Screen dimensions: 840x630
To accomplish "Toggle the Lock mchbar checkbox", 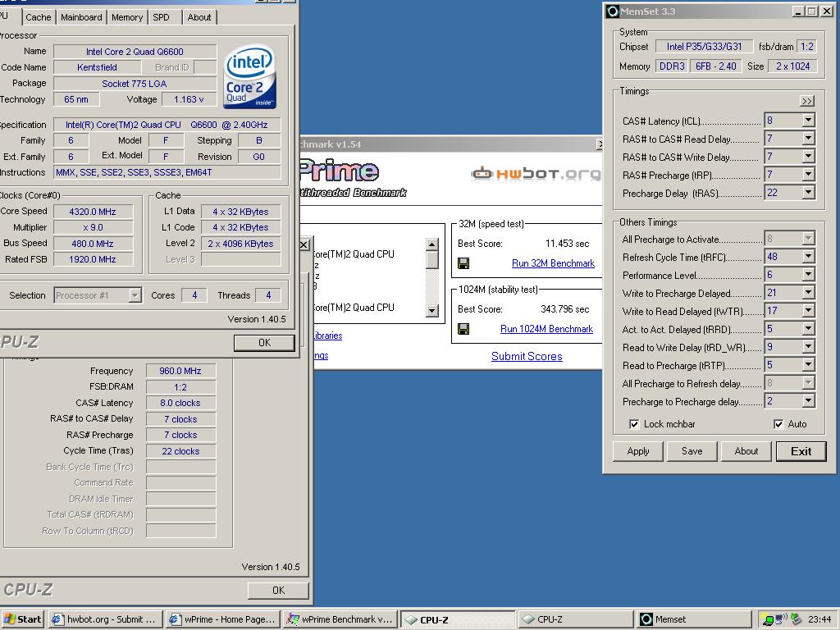I will [634, 424].
